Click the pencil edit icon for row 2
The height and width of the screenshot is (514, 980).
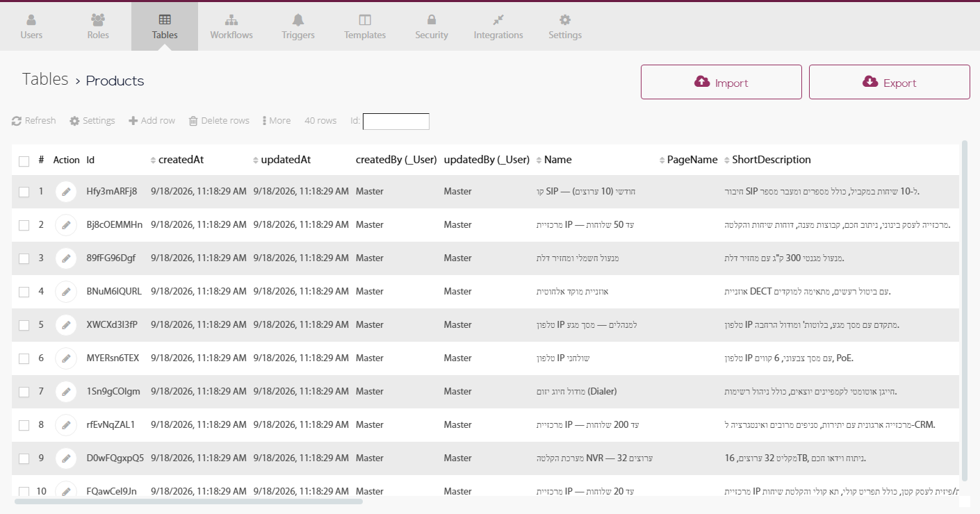coord(66,225)
